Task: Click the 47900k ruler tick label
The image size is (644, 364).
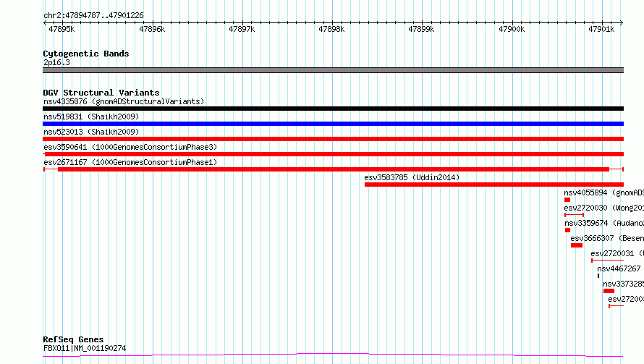Action: point(512,29)
